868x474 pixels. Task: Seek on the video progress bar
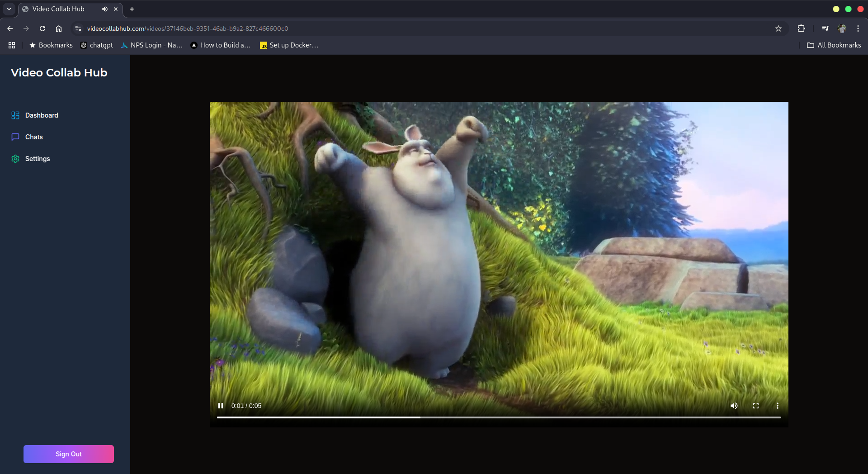(x=499, y=417)
